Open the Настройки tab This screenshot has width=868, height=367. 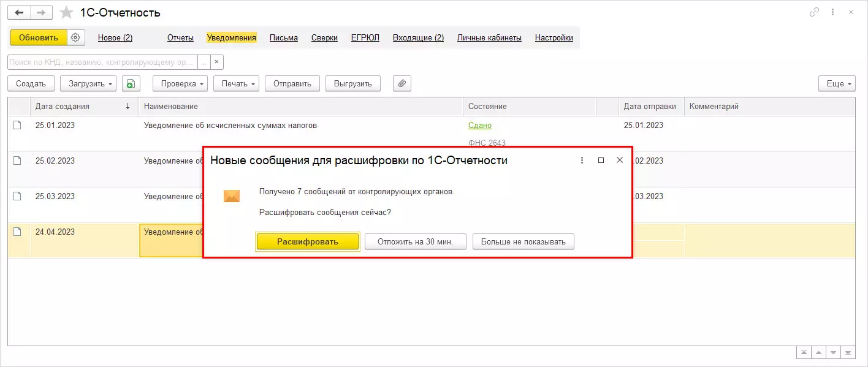pos(554,37)
